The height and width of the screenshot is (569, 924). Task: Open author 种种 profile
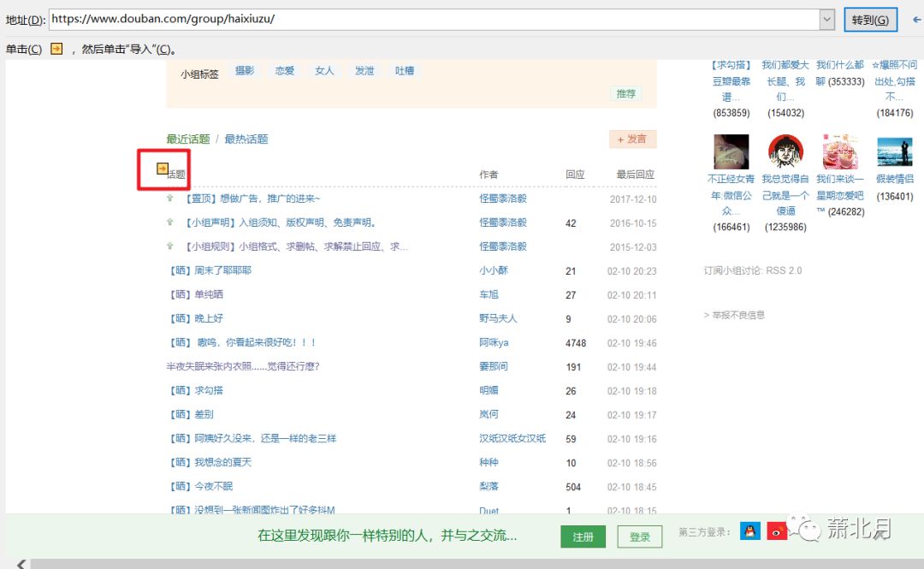(489, 462)
